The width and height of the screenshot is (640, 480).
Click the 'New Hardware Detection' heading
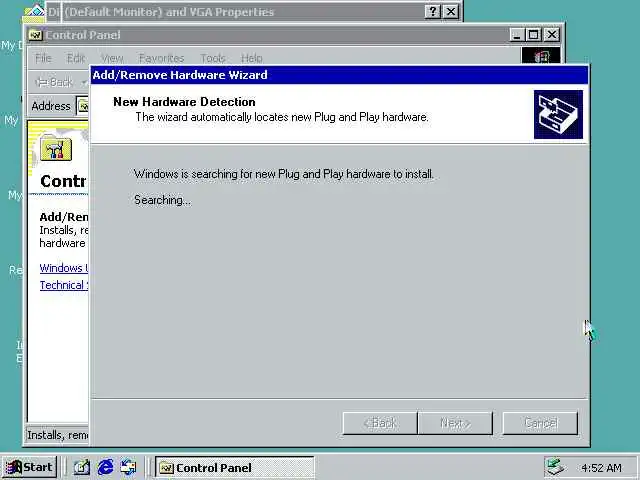[x=184, y=102]
